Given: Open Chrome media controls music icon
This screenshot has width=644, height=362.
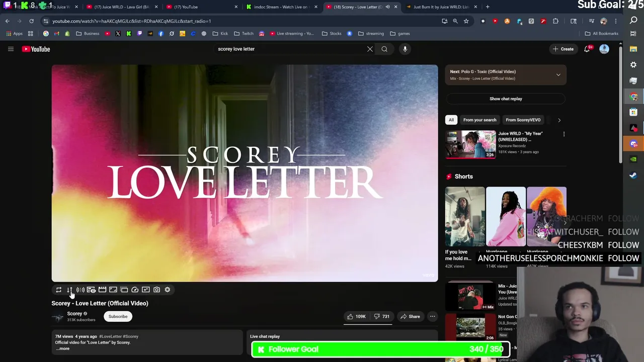Looking at the screenshot, I should 592,21.
